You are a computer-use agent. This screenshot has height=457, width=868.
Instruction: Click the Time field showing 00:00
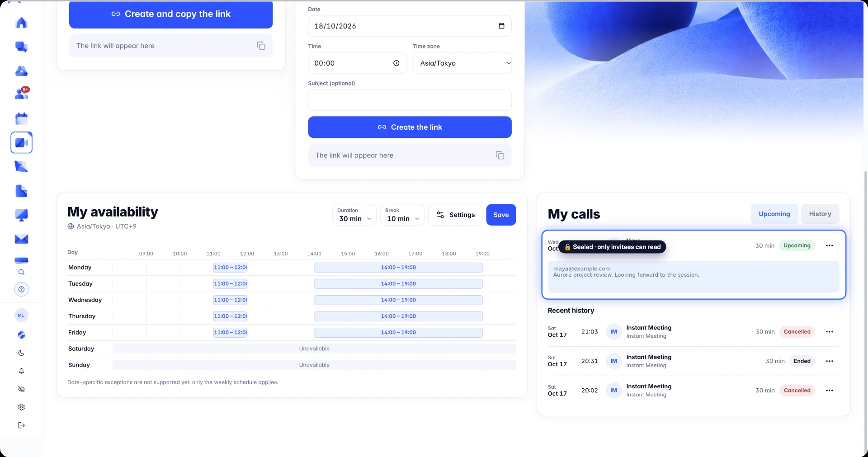pyautogui.click(x=357, y=63)
